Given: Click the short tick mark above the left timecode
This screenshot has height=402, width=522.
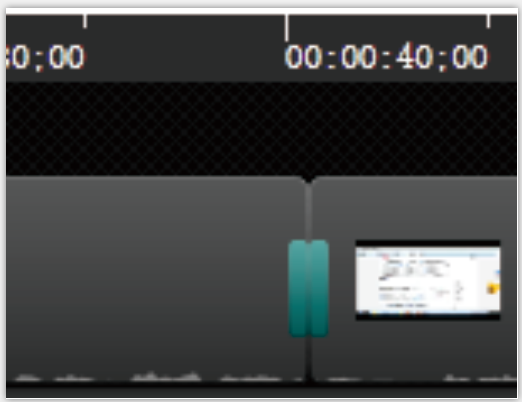Looking at the screenshot, I should click(x=85, y=21).
